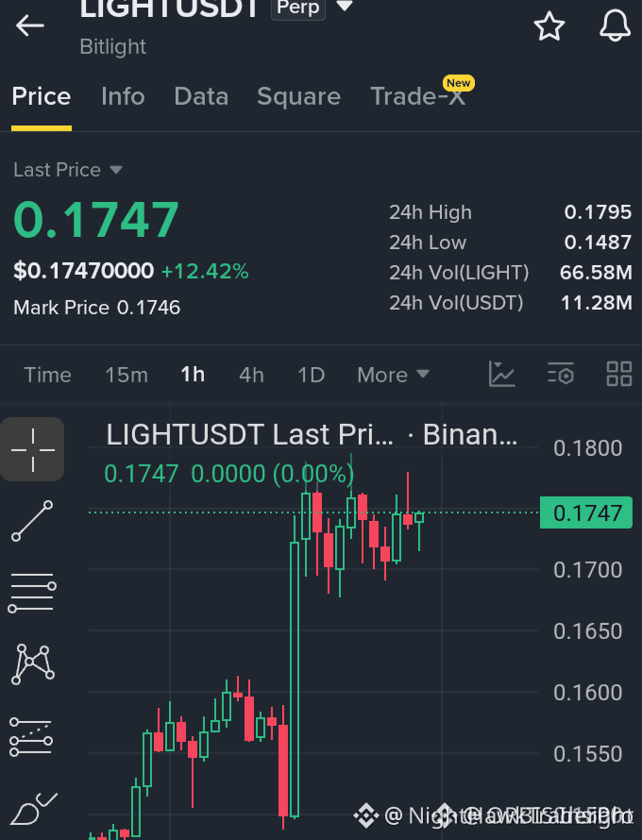The image size is (642, 840).
Task: Select the crosshair cursor tool
Action: (32, 449)
